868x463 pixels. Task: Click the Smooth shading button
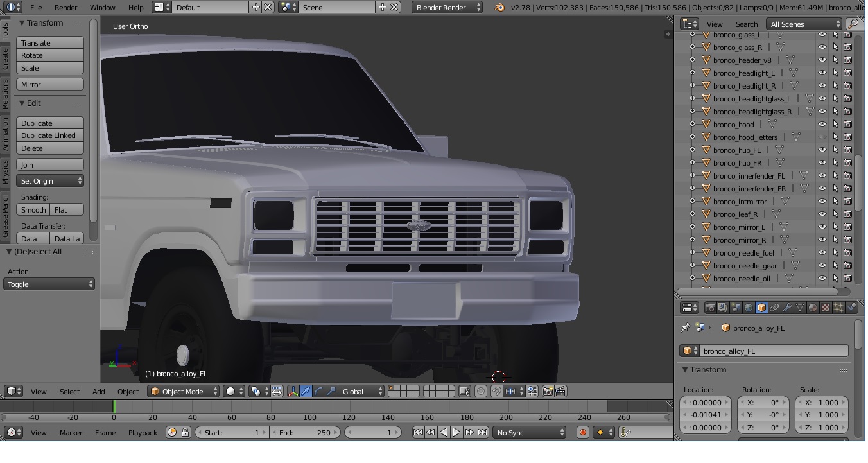[x=33, y=210]
